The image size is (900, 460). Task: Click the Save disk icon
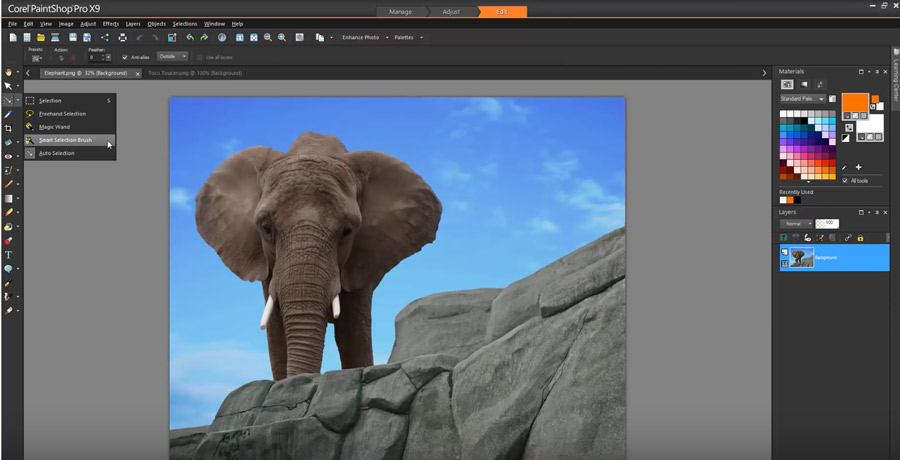click(73, 37)
